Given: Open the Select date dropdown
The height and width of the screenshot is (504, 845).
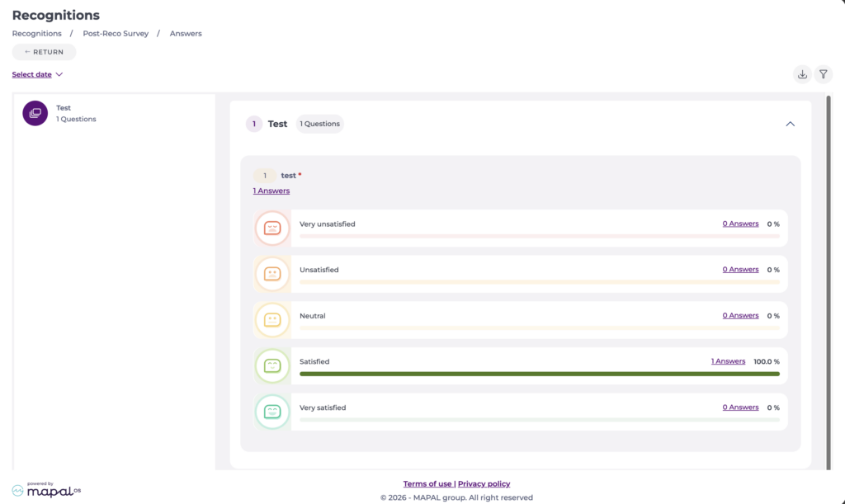Looking at the screenshot, I should point(37,74).
